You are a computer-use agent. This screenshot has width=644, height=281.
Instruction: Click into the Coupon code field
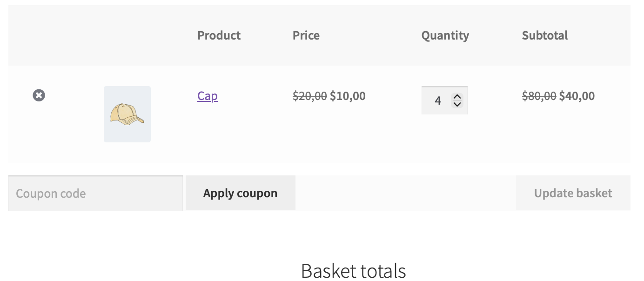pyautogui.click(x=95, y=194)
